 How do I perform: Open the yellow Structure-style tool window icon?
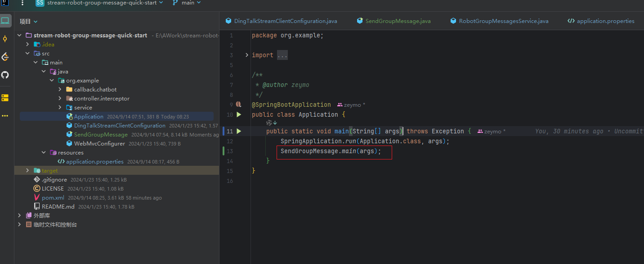(5, 98)
